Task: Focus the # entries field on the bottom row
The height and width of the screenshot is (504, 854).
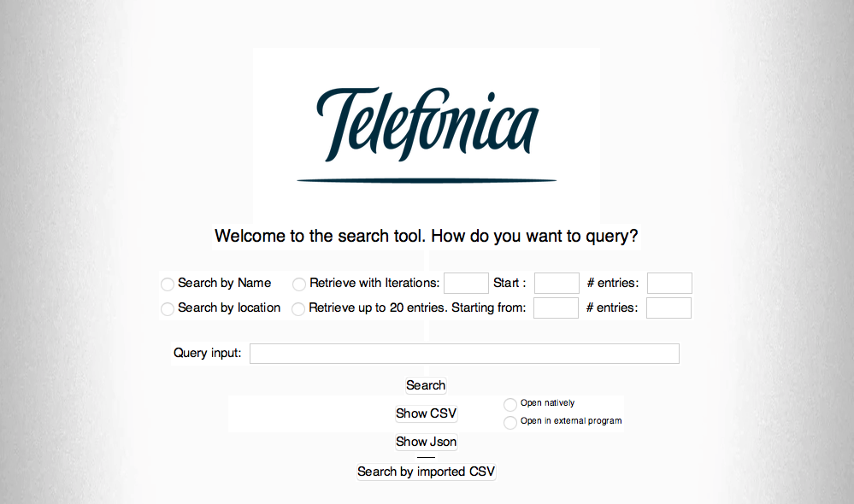Action: click(668, 308)
